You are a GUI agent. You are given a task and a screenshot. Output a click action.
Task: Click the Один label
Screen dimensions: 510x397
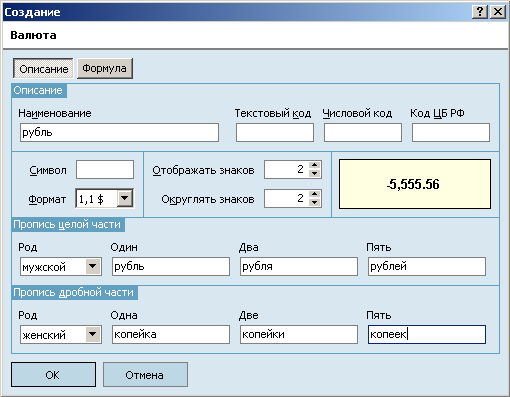point(124,247)
